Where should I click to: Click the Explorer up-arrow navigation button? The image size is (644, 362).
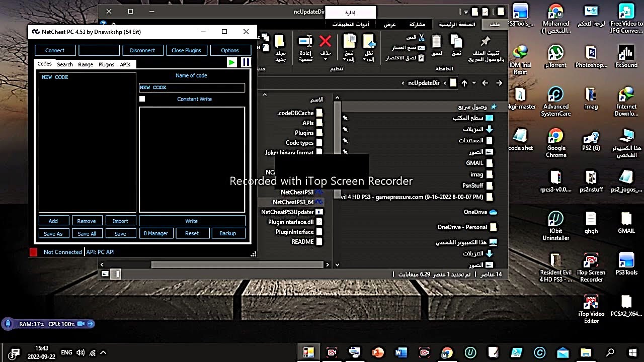[x=464, y=83]
